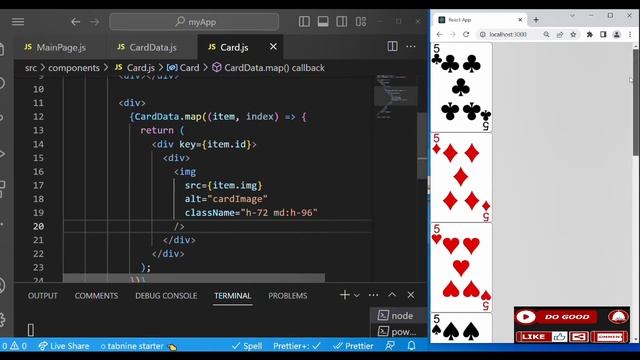Open the browser profile avatar

click(617, 35)
